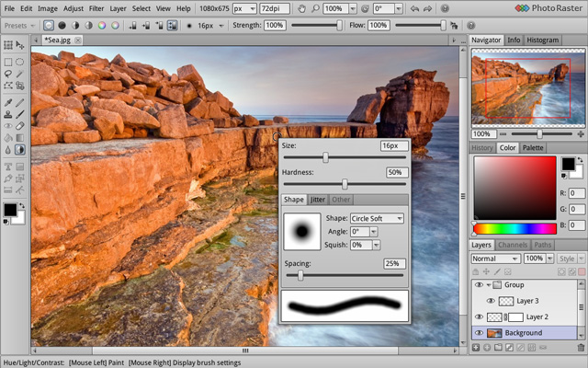
Task: Select the Rectangular selection tool
Action: pyautogui.click(x=8, y=62)
